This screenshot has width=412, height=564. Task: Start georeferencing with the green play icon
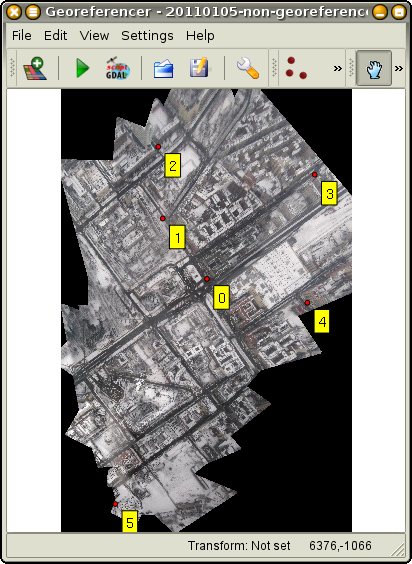pyautogui.click(x=82, y=68)
